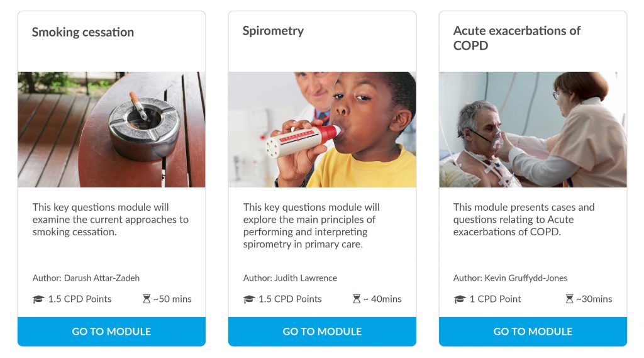Click the ashtray cigarette thumbnail image
The image size is (644, 358).
pyautogui.click(x=111, y=130)
